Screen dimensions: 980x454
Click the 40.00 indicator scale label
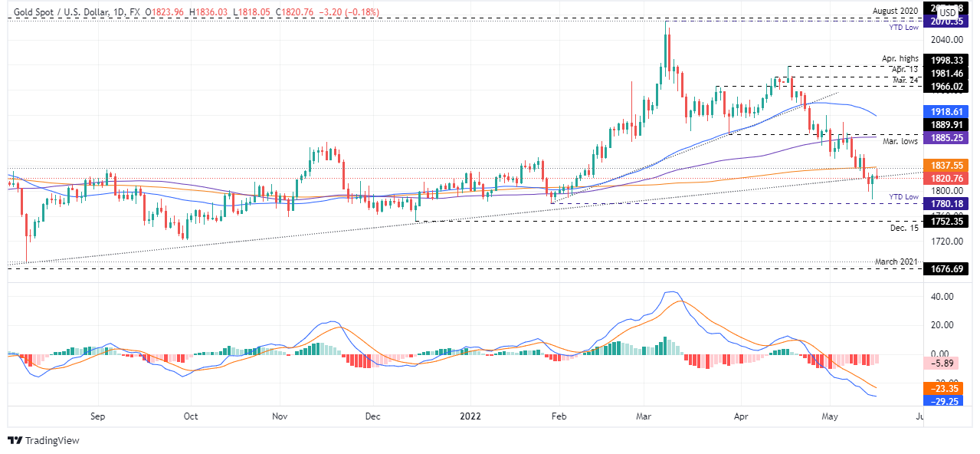point(942,297)
